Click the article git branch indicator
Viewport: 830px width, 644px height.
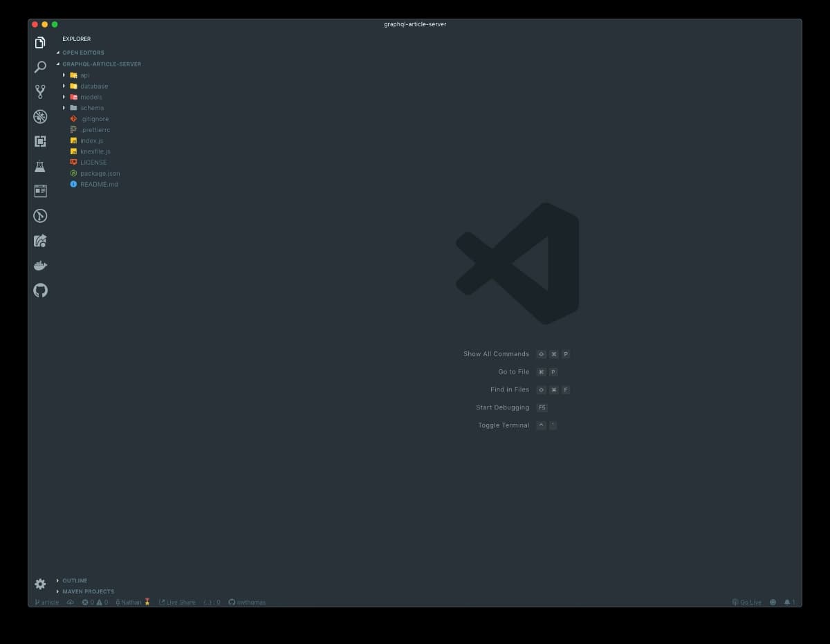tap(47, 602)
